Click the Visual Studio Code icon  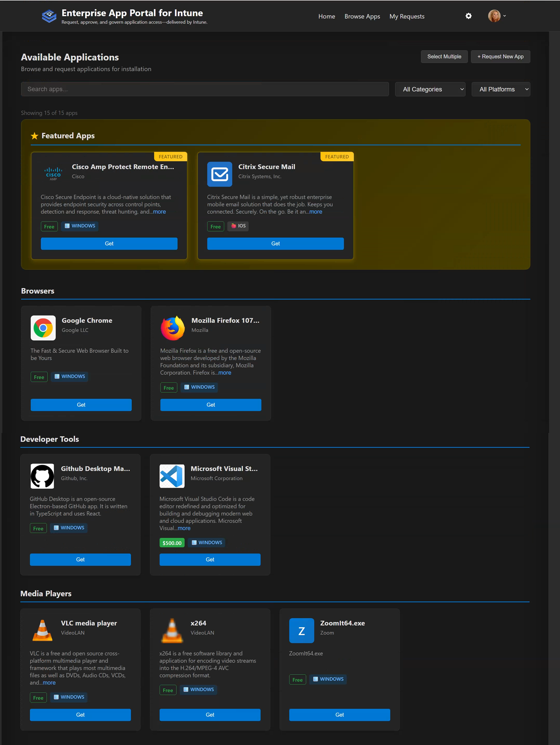(172, 476)
